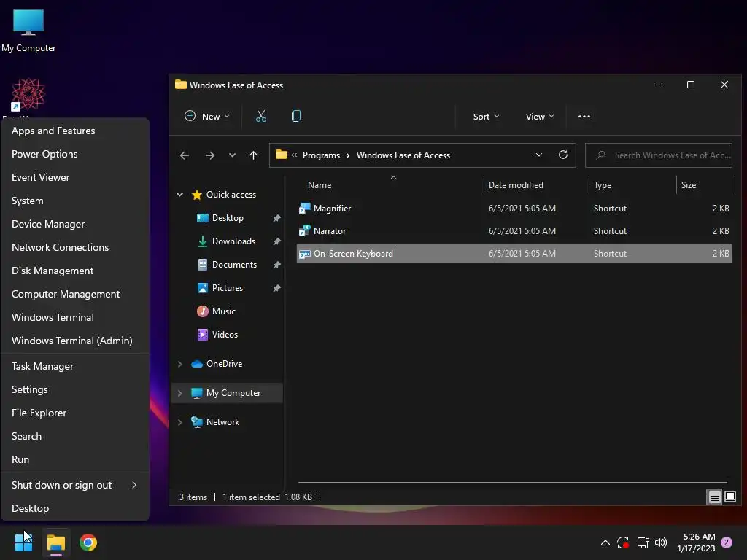The height and width of the screenshot is (560, 747).
Task: Open the three-dots See more menu
Action: click(584, 116)
